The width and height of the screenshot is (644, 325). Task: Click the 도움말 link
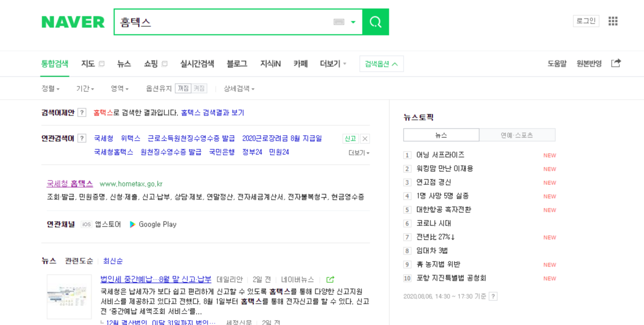click(557, 64)
